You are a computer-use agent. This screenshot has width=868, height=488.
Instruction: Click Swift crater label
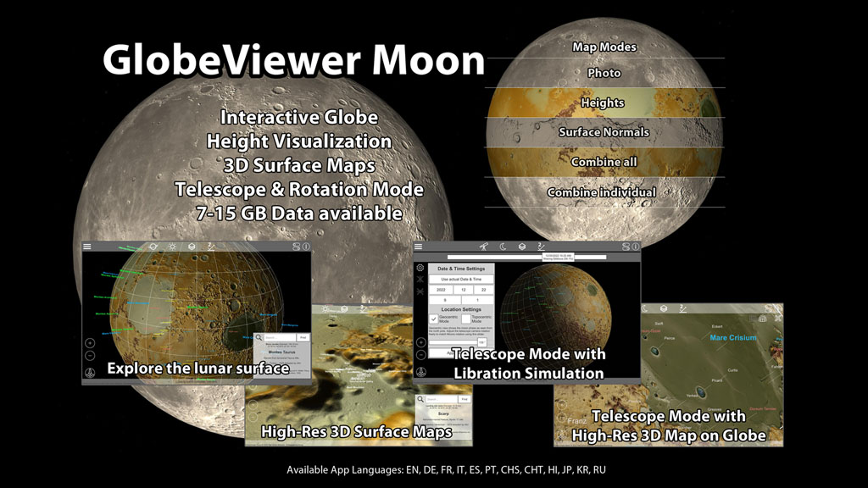coord(659,324)
